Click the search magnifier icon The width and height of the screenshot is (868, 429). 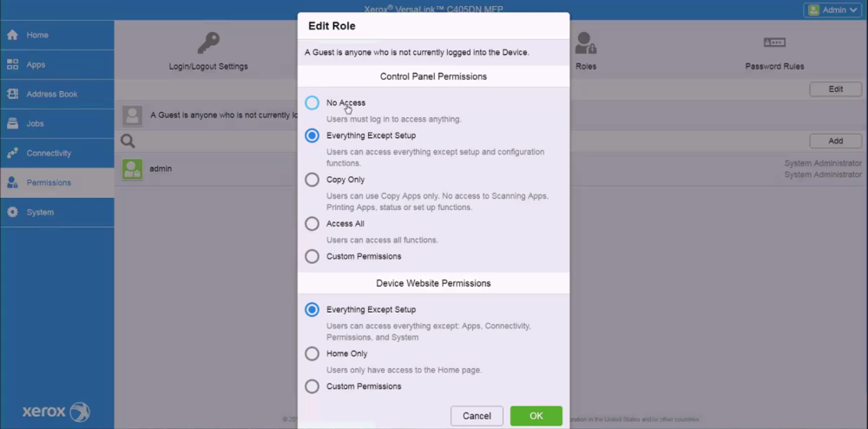[x=128, y=141]
